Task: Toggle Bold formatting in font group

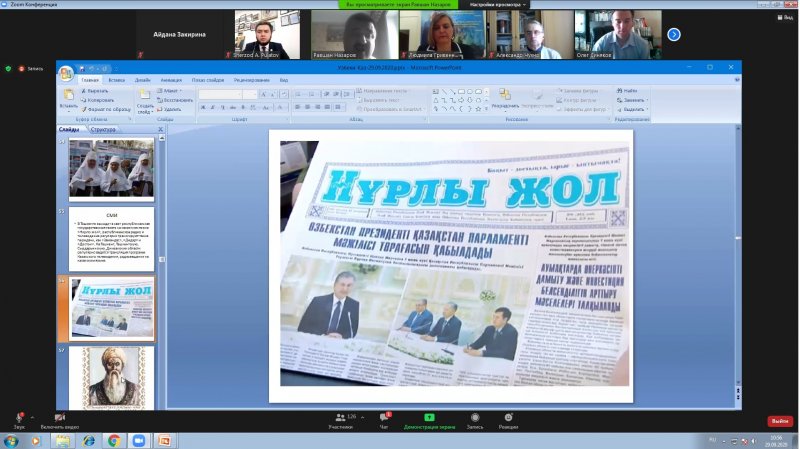Action: point(203,107)
